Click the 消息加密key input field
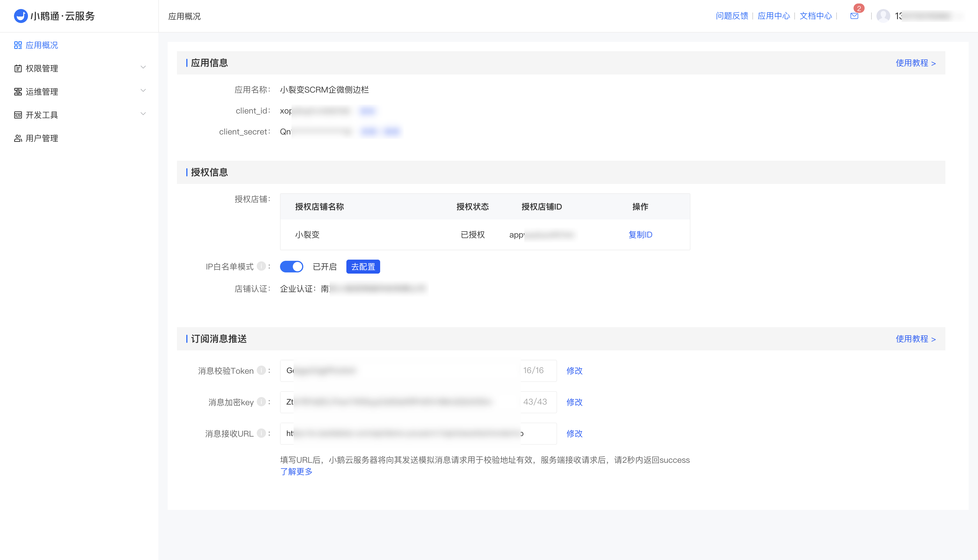 click(419, 402)
